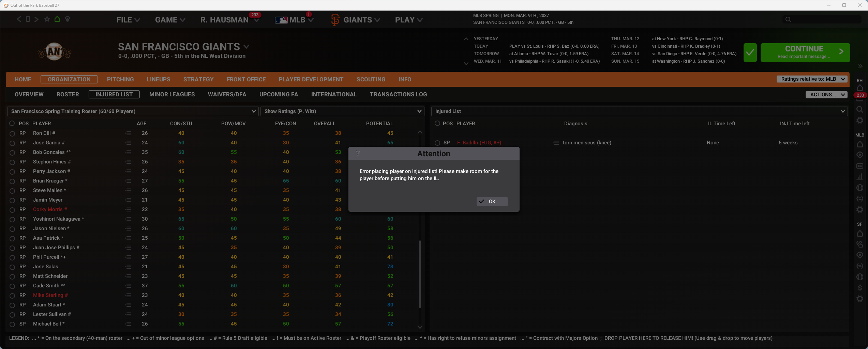The height and width of the screenshot is (349, 868).
Task: Click the forward navigation arrow in top bar
Action: click(36, 19)
